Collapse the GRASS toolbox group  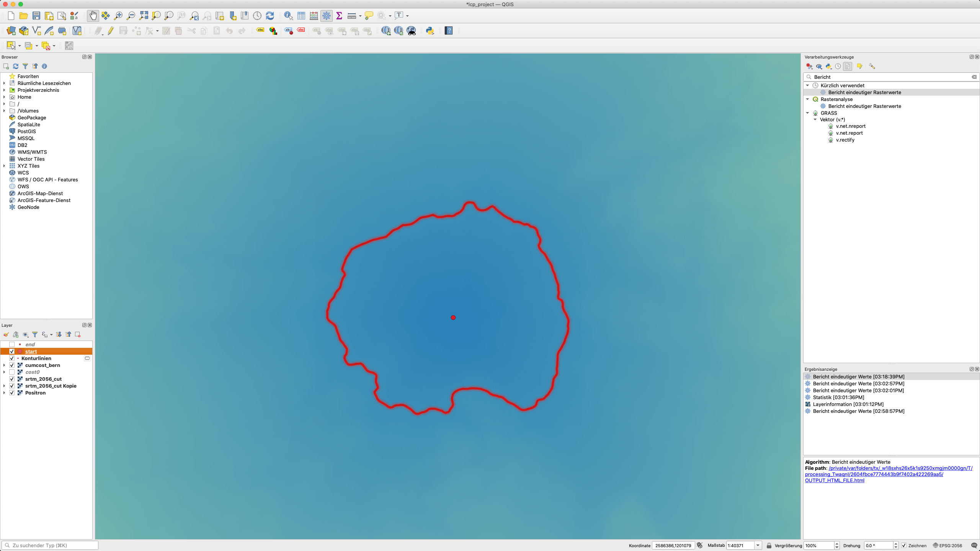point(808,113)
